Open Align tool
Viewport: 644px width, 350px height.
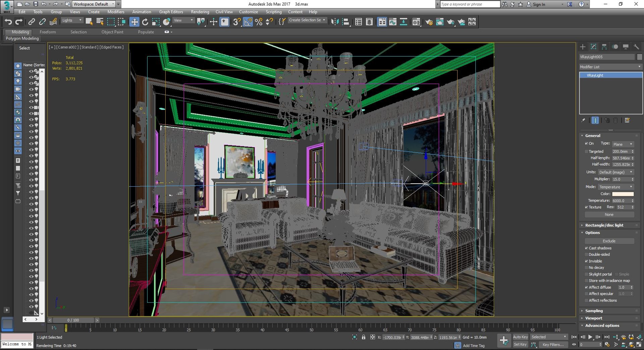point(345,22)
